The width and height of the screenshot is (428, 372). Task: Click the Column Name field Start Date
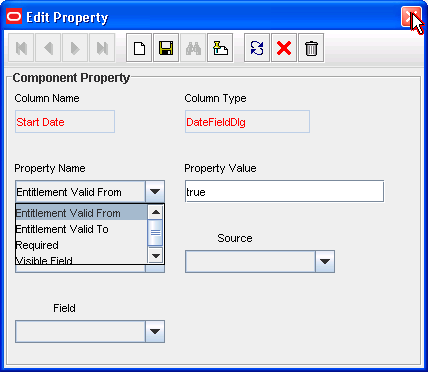[65, 122]
